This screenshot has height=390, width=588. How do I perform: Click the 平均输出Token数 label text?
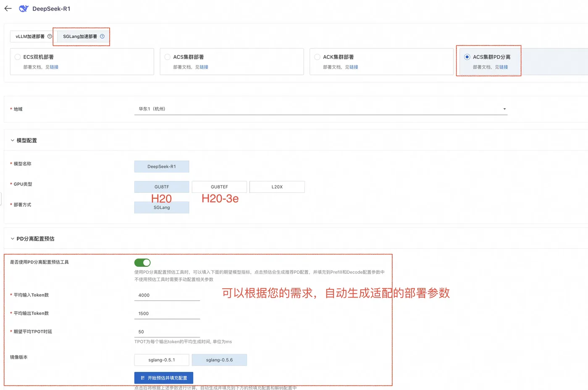[x=31, y=314]
